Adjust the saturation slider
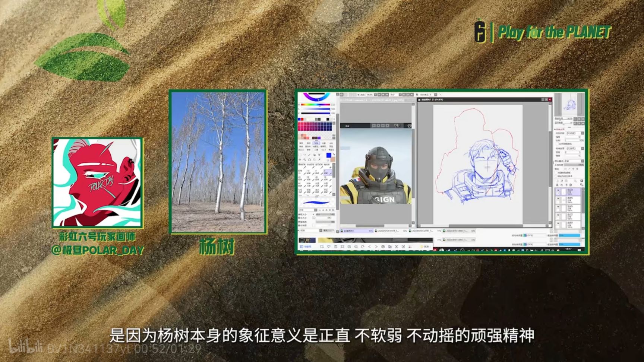 point(315,109)
